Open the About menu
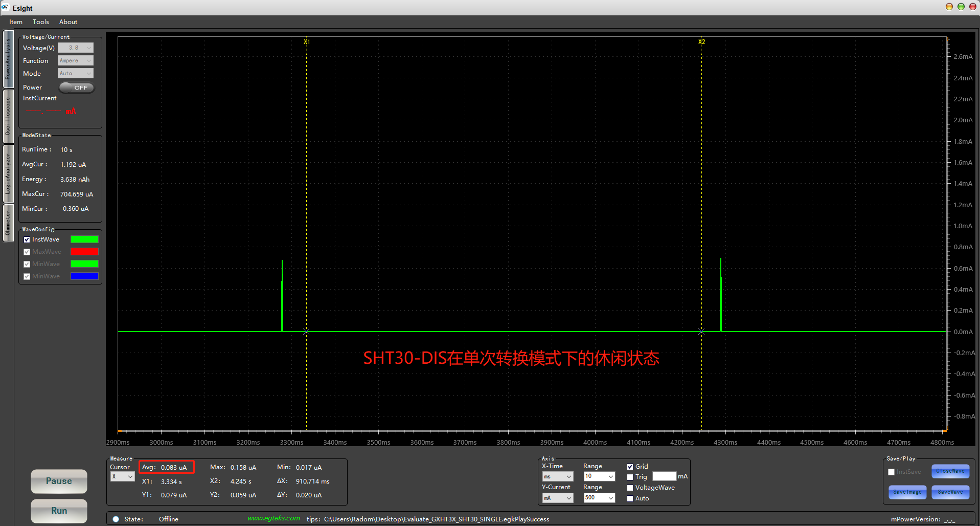Viewport: 980px width, 526px height. click(68, 22)
